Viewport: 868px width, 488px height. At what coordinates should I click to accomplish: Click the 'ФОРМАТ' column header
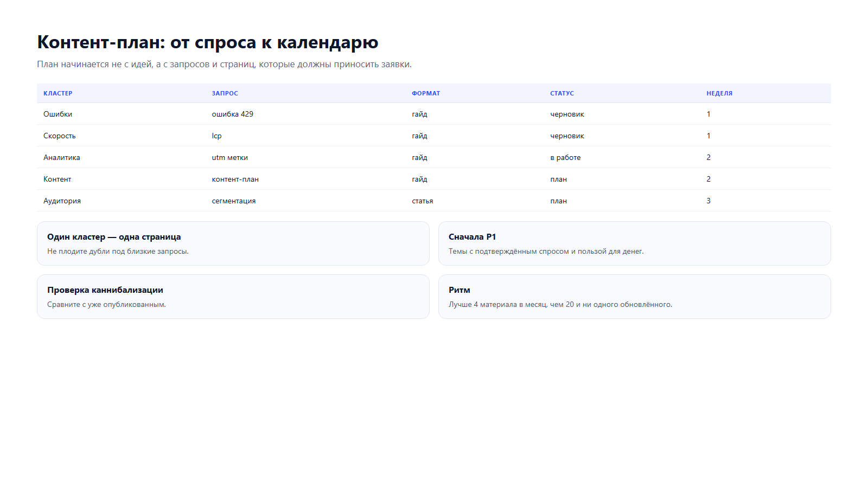point(426,93)
